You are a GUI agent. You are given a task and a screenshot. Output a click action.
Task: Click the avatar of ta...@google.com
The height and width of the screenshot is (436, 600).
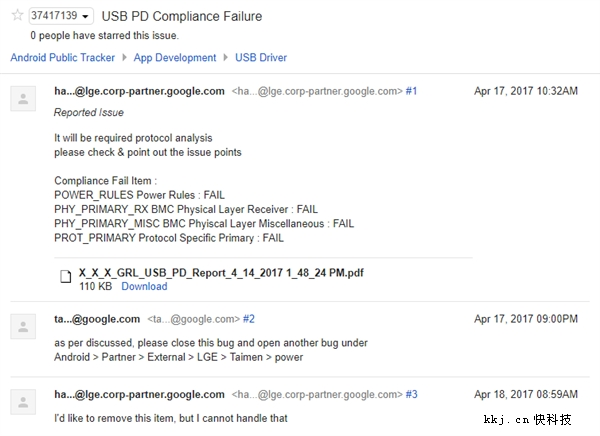coord(23,325)
